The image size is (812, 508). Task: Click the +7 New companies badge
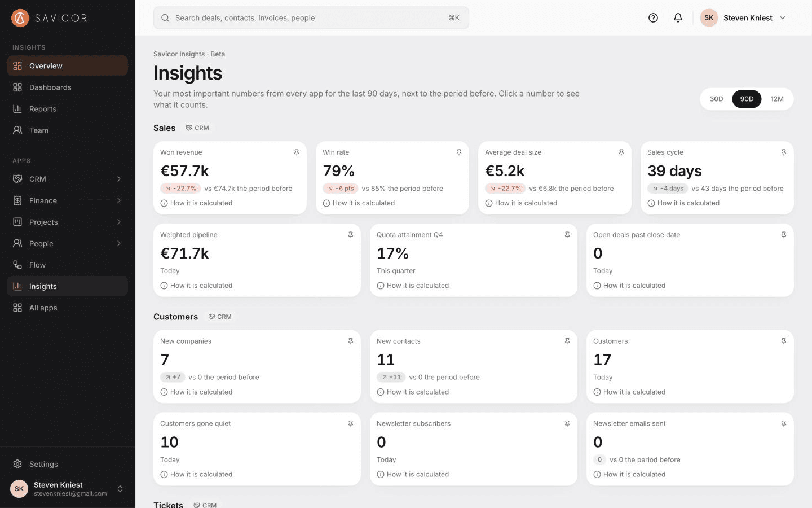pyautogui.click(x=173, y=378)
